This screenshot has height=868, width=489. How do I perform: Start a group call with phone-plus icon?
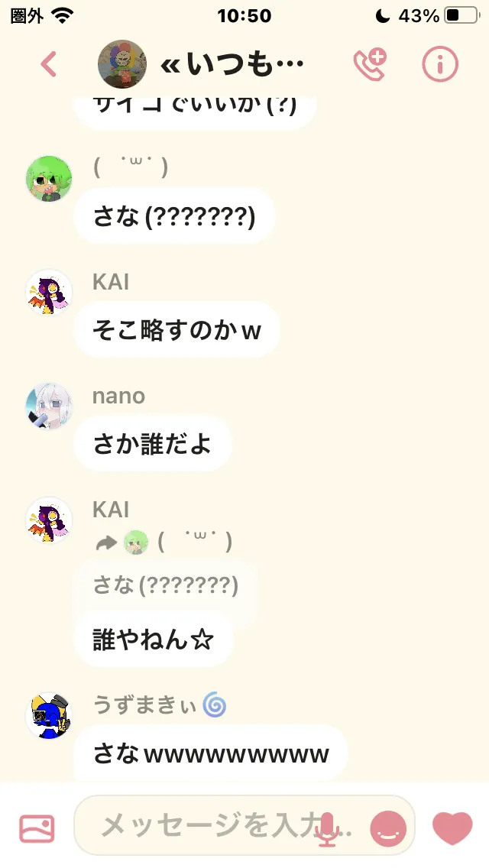click(x=369, y=64)
